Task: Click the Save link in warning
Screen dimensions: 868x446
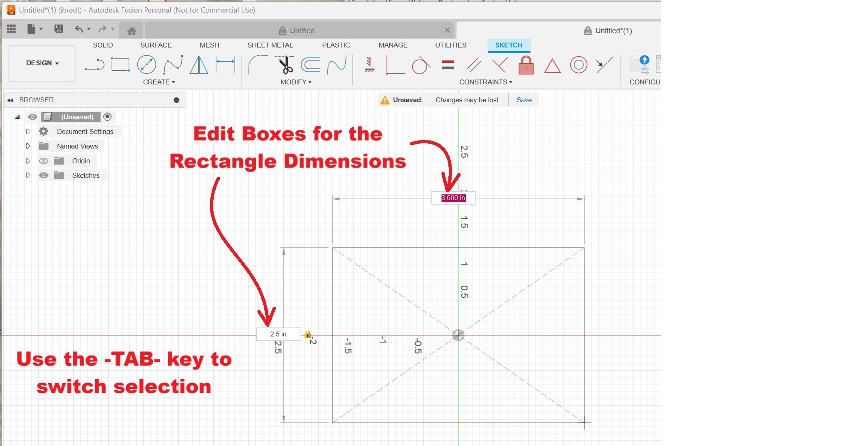Action: point(524,100)
